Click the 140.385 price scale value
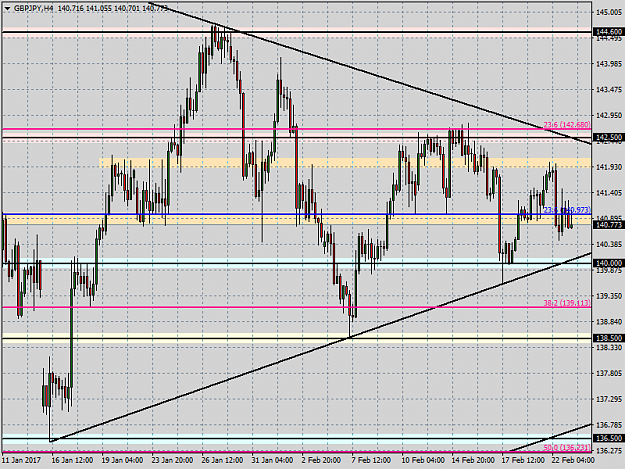This screenshot has height=469, width=625. click(609, 244)
